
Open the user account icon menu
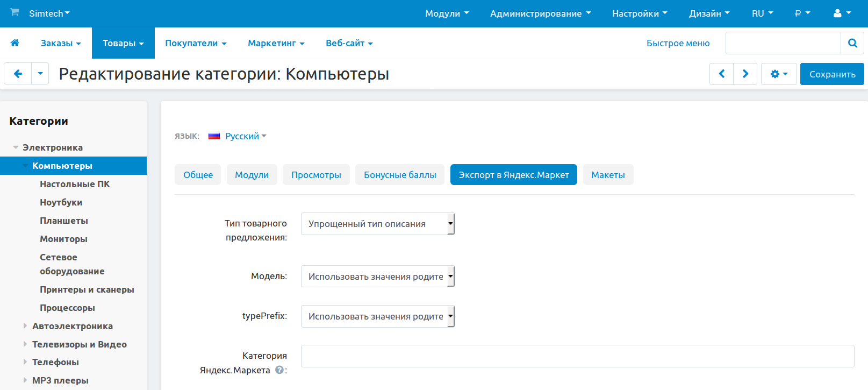[841, 13]
